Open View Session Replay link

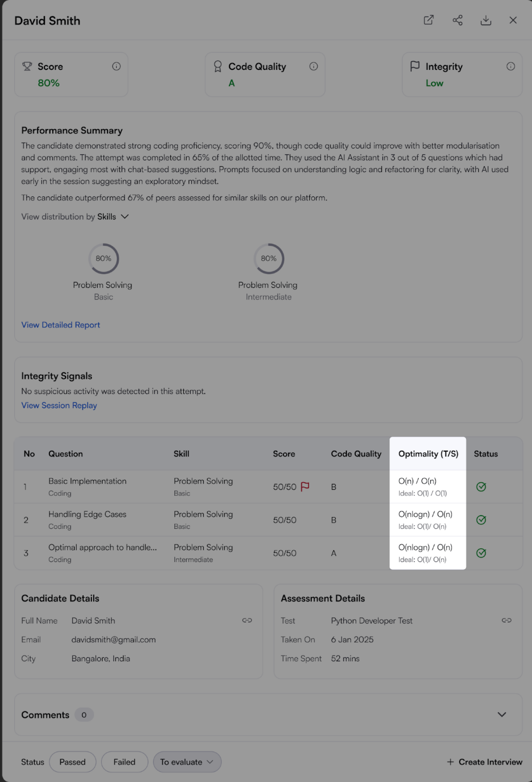[x=59, y=405]
